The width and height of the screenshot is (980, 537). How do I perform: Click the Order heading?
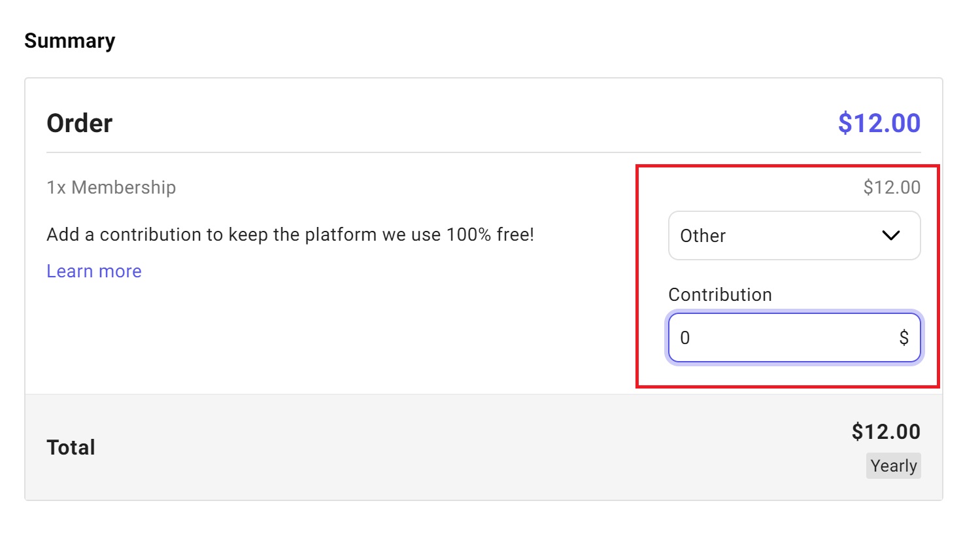pos(80,123)
